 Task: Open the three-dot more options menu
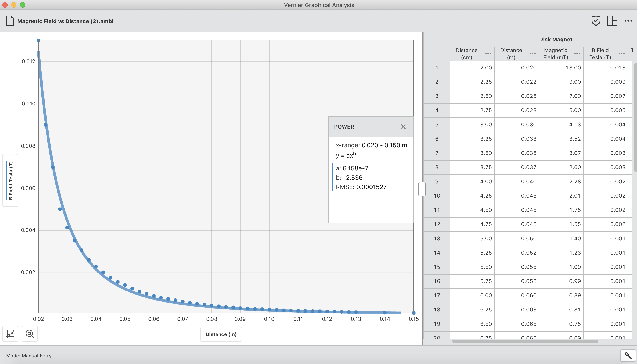(x=628, y=21)
